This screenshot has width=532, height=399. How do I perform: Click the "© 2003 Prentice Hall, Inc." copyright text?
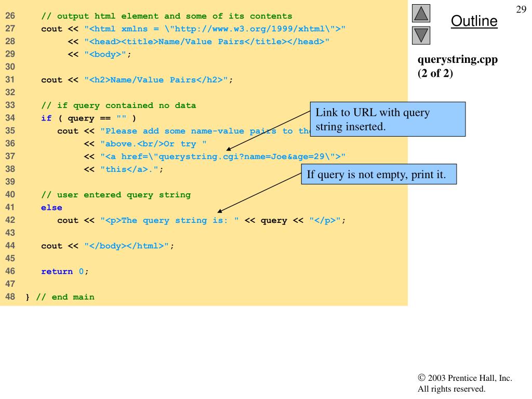465,378
